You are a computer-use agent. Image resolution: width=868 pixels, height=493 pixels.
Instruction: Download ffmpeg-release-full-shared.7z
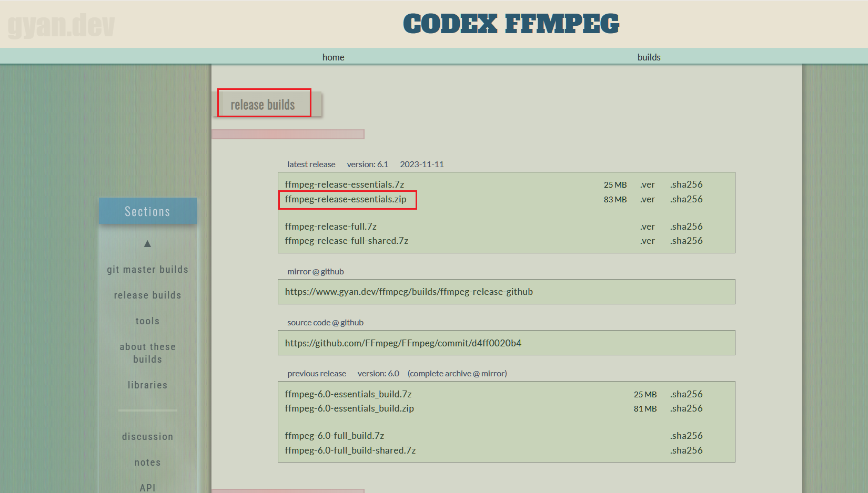pyautogui.click(x=347, y=241)
